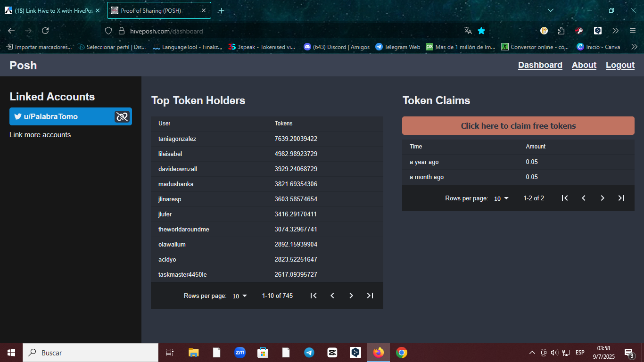Viewport: 644px width, 362px height.
Task: Click the browser back arrow
Action: point(11,31)
